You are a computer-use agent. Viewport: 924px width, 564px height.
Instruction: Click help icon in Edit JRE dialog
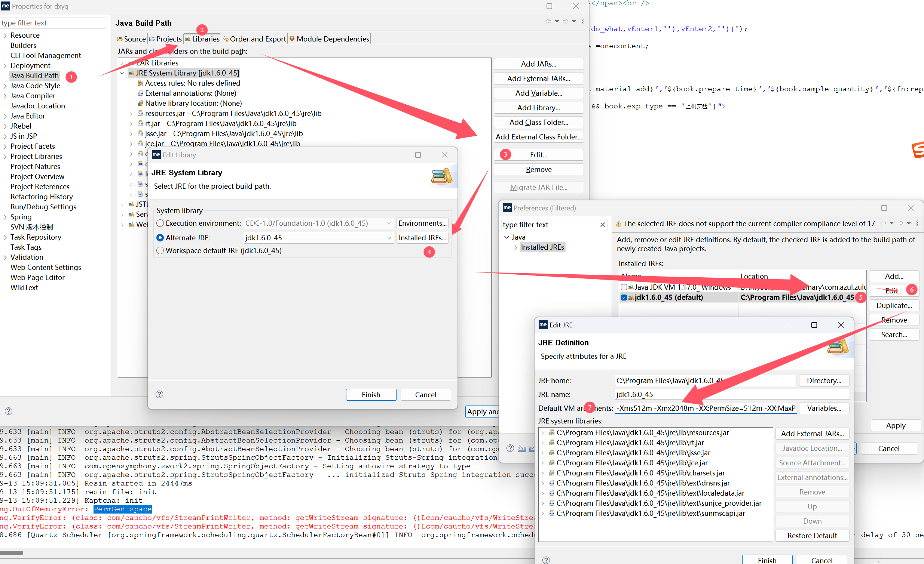(546, 560)
